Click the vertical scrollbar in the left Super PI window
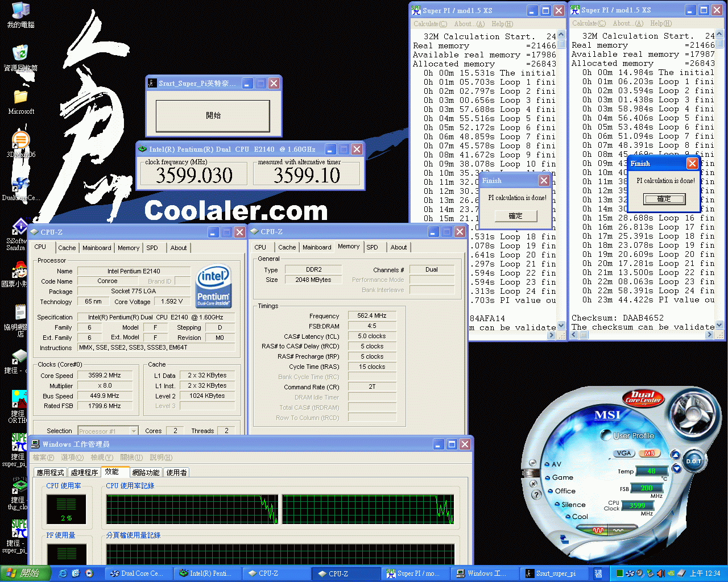The image size is (728, 582). pos(561,181)
